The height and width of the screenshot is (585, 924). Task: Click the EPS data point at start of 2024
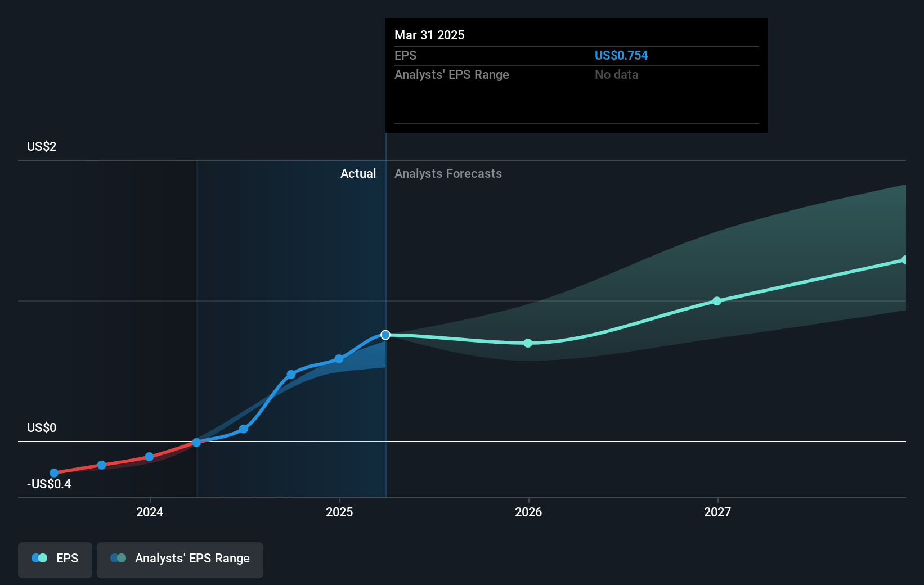point(149,457)
